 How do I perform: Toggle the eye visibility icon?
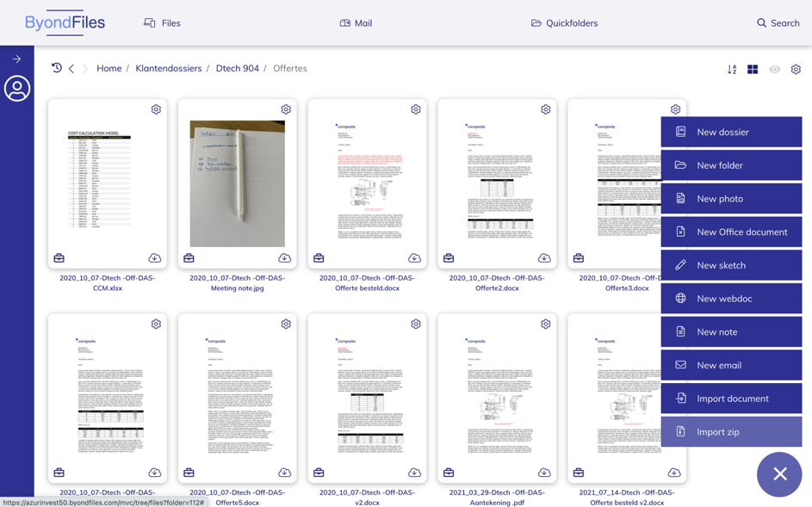click(775, 69)
